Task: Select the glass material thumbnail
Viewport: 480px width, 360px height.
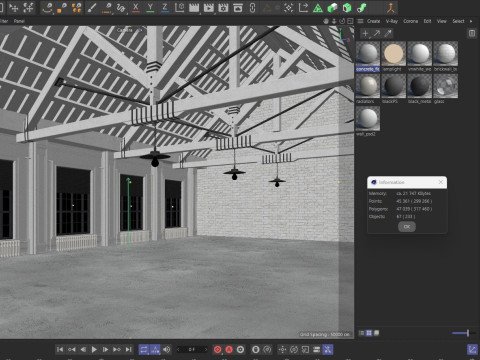Action: (x=446, y=86)
